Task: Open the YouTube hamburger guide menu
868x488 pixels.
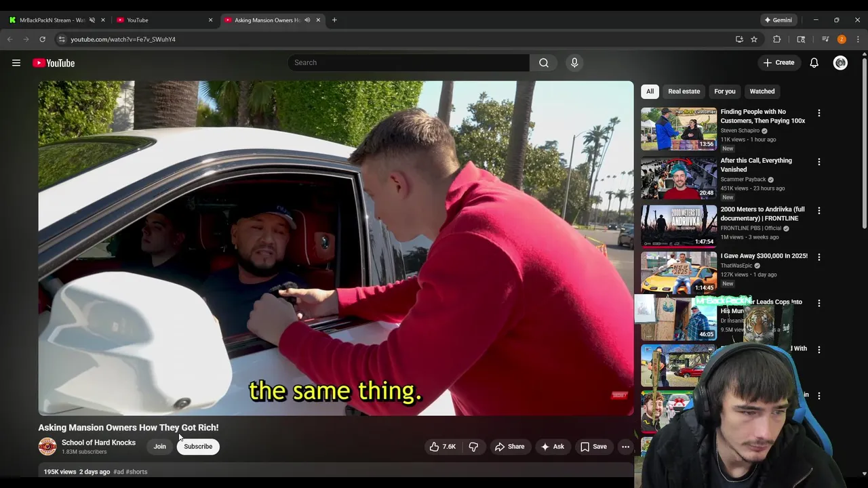Action: pos(16,63)
